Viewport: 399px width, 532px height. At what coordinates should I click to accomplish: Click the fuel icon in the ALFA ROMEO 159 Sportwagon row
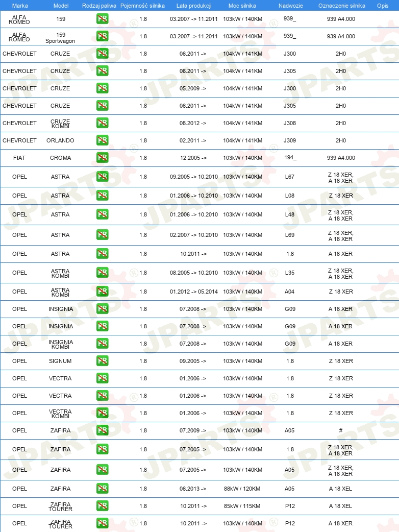point(103,36)
